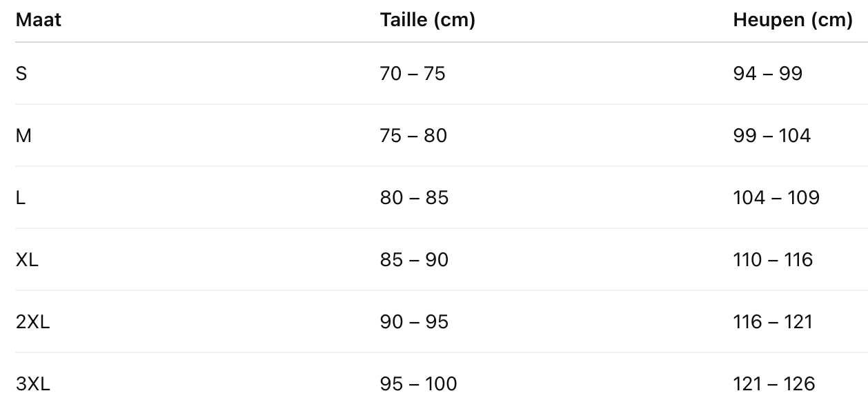This screenshot has height=411, width=868.
Task: Click the hip value 121 – 126
Action: tap(773, 383)
